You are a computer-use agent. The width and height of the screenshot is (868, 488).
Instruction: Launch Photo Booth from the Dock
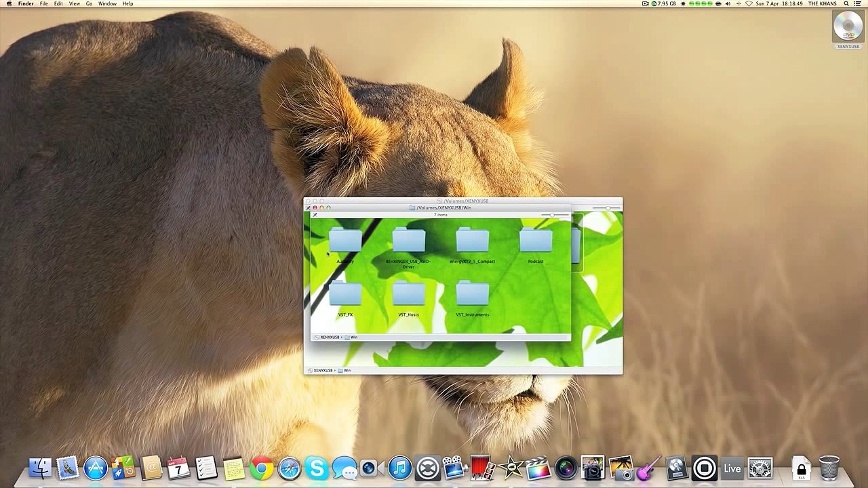[x=483, y=468]
